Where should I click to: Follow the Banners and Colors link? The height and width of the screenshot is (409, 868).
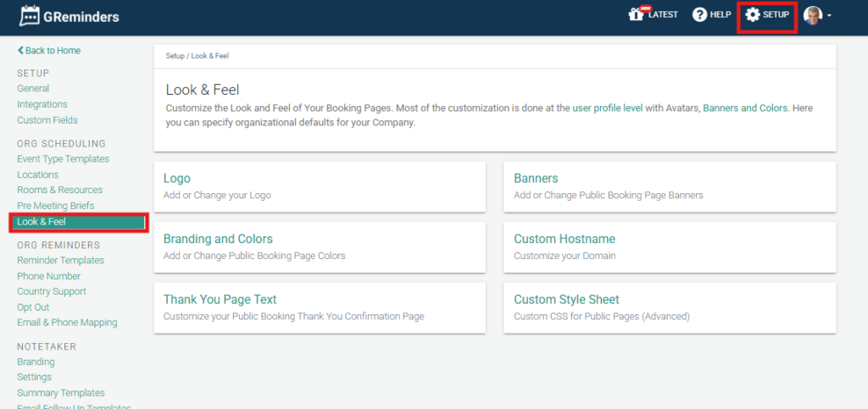click(x=745, y=108)
